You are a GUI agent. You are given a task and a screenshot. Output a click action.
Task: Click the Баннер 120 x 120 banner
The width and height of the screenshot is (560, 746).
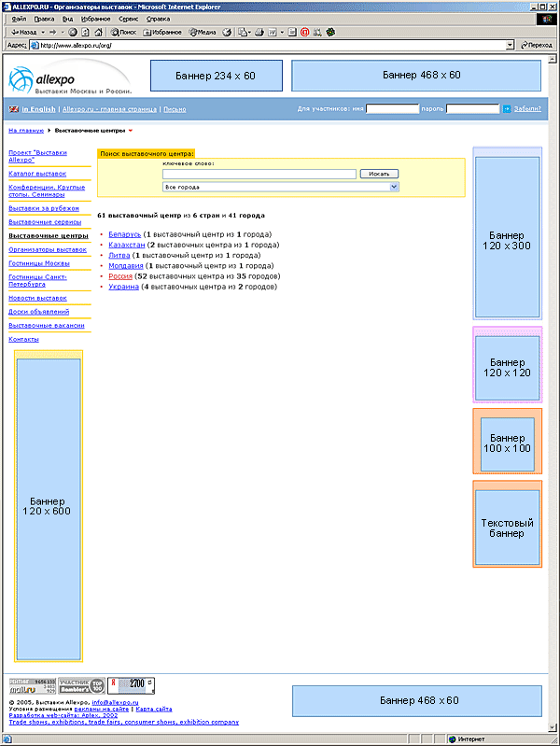(507, 368)
